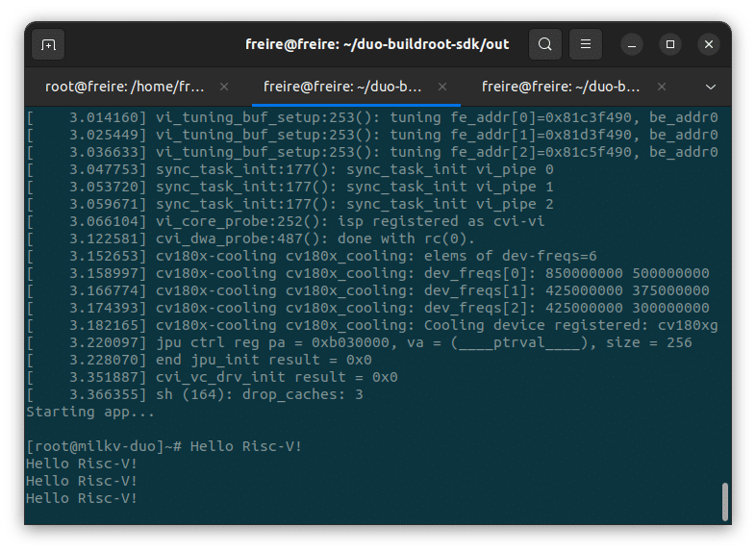Click the last 'Hello Risc-V!' line
756x552 pixels.
click(82, 498)
